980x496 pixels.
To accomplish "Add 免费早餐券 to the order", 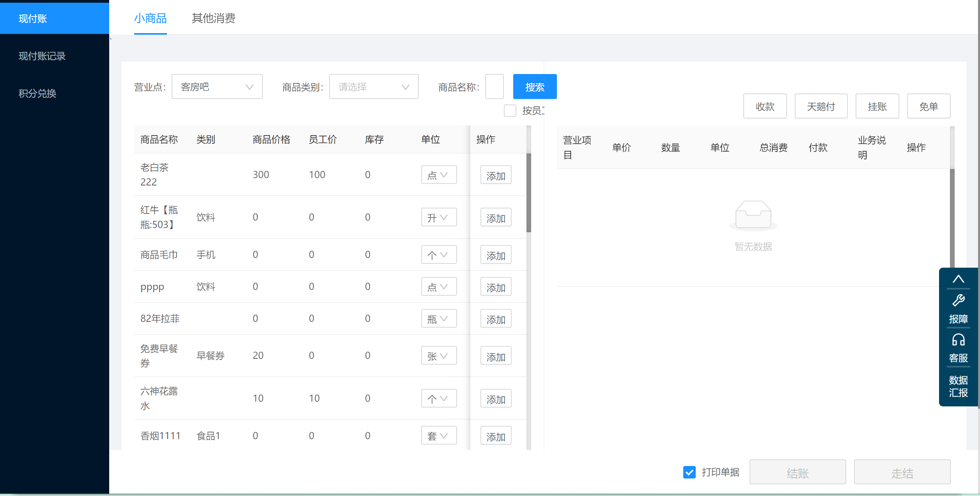I will pos(496,356).
